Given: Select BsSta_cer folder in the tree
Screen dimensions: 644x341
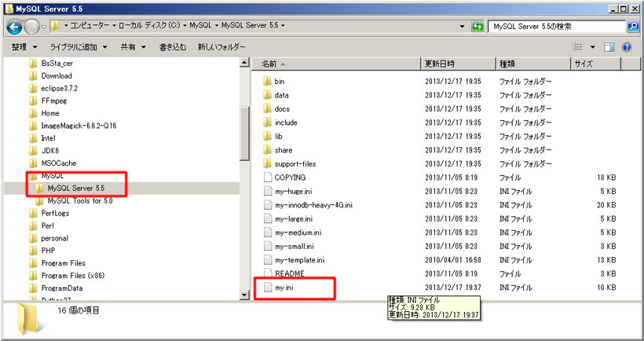Looking at the screenshot, I should pyautogui.click(x=57, y=64).
